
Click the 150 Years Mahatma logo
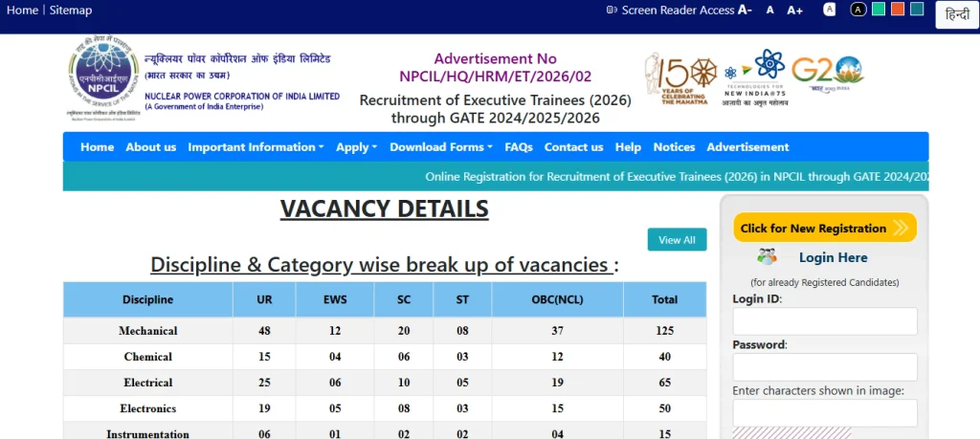pos(681,78)
